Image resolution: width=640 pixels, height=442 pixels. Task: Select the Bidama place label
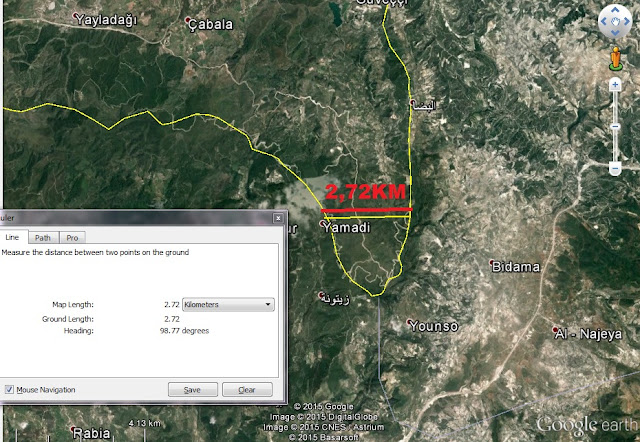pyautogui.click(x=516, y=267)
